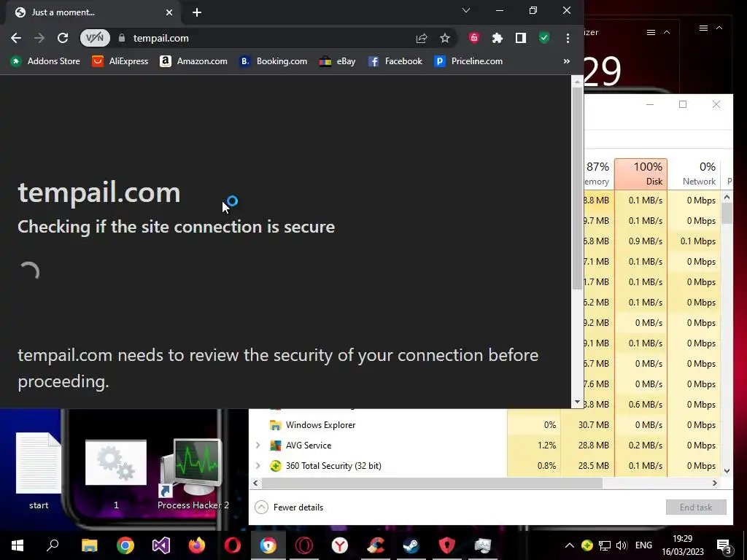Viewport: 747px width, 560px height.
Task: Open the notification center icon
Action: (724, 545)
